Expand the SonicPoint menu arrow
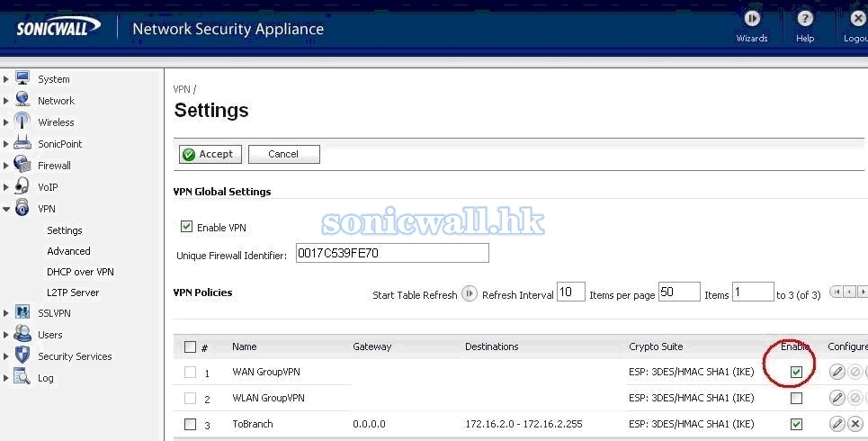Screen dimensions: 868x441 [6, 144]
